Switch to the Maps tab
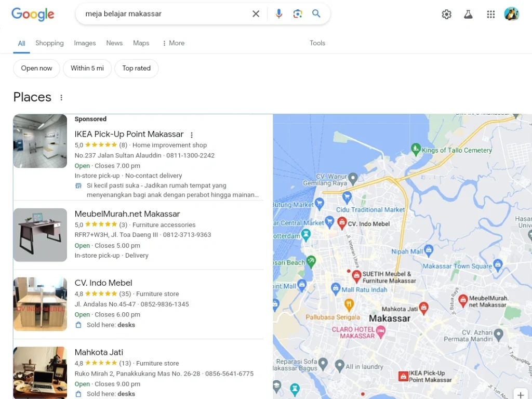Viewport: 532px width, 399px height. click(x=141, y=43)
